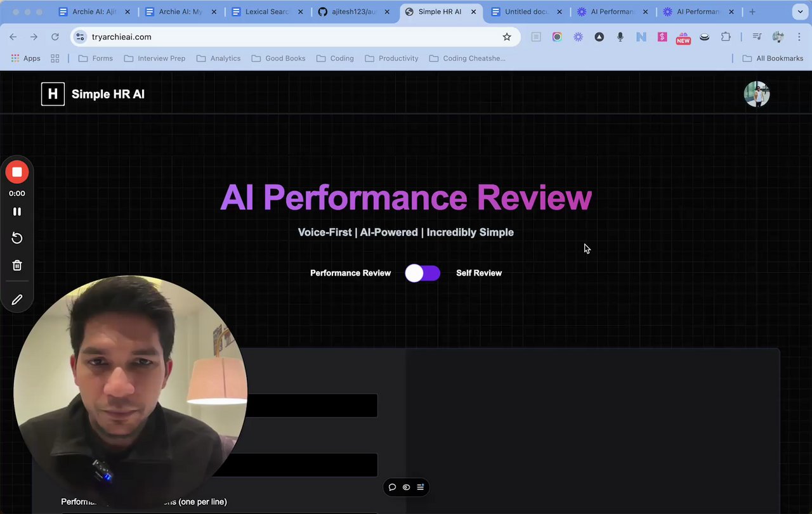Screen dimensions: 812x514
Task: Open the Productivity bookmark folder
Action: click(x=392, y=58)
